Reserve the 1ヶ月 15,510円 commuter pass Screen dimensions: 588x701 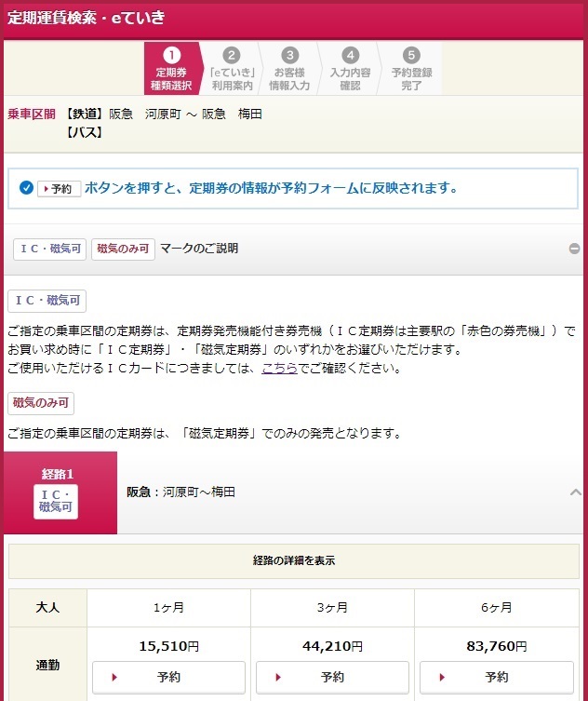[x=169, y=678]
